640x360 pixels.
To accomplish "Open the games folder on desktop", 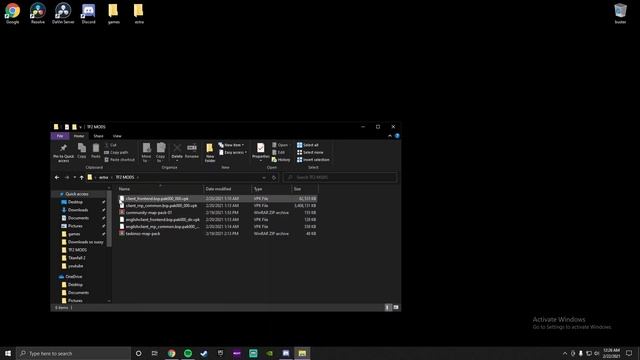I will (113, 13).
